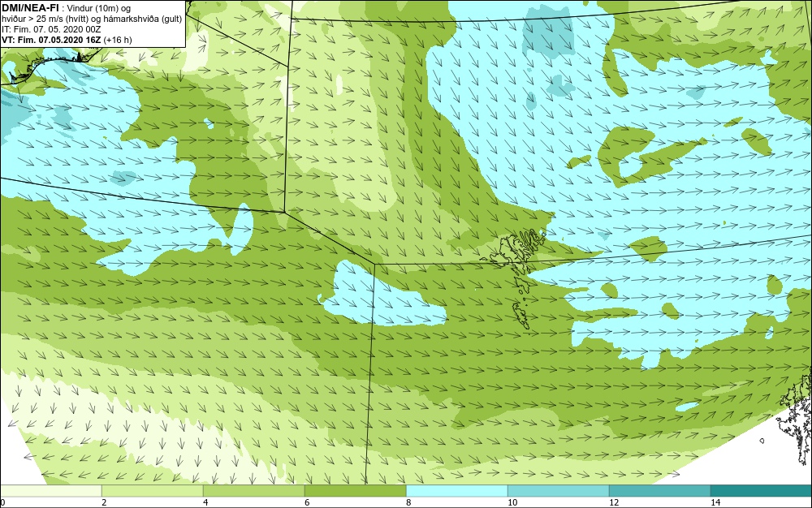Viewport: 812px width, 508px height.
Task: Select the 0–2 m/s palest colorbar swatch
Action: coord(50,491)
